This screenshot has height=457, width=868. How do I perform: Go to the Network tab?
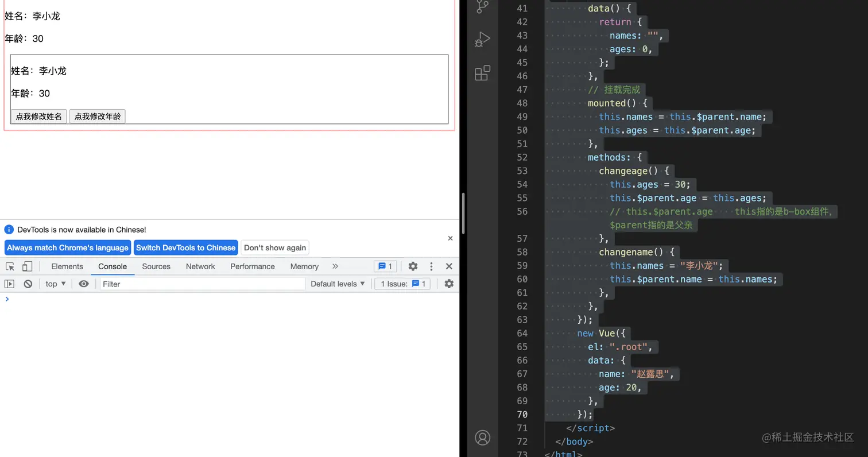point(200,266)
